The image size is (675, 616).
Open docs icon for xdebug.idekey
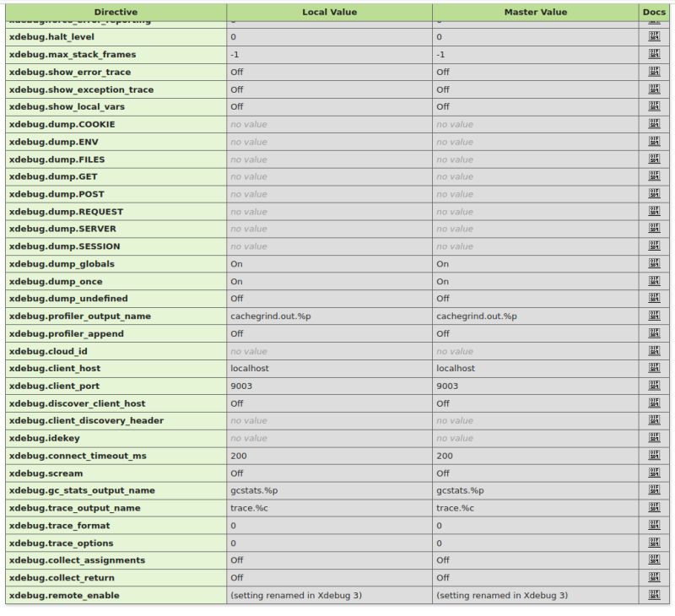654,437
